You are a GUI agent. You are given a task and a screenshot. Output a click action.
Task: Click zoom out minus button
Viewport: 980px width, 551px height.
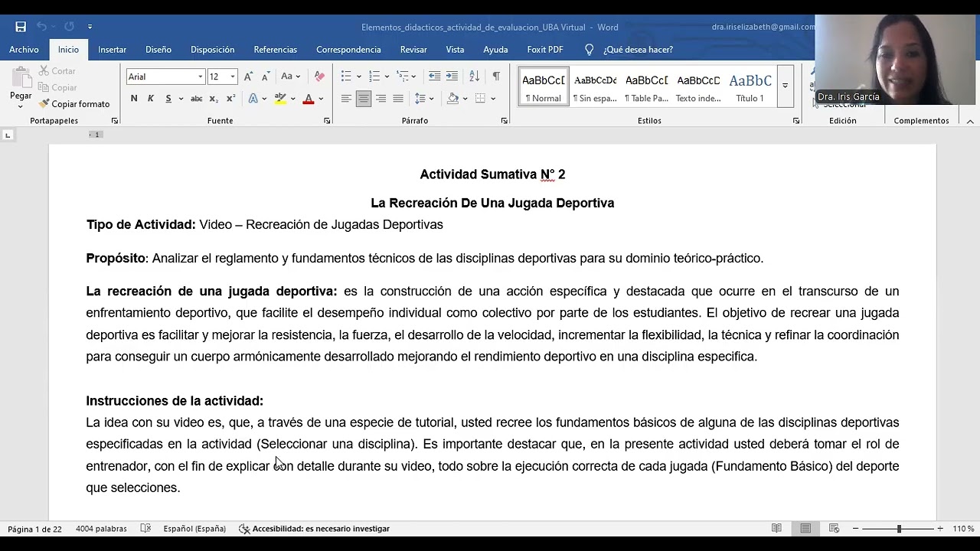point(856,528)
